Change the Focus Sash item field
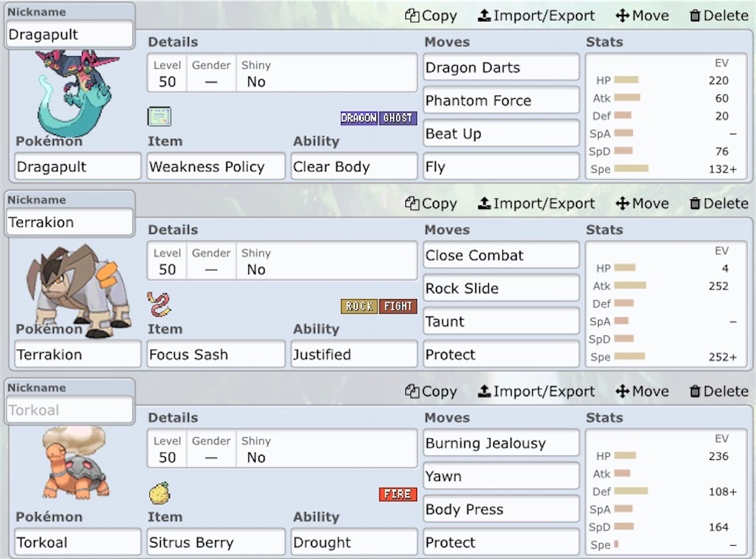 [216, 354]
